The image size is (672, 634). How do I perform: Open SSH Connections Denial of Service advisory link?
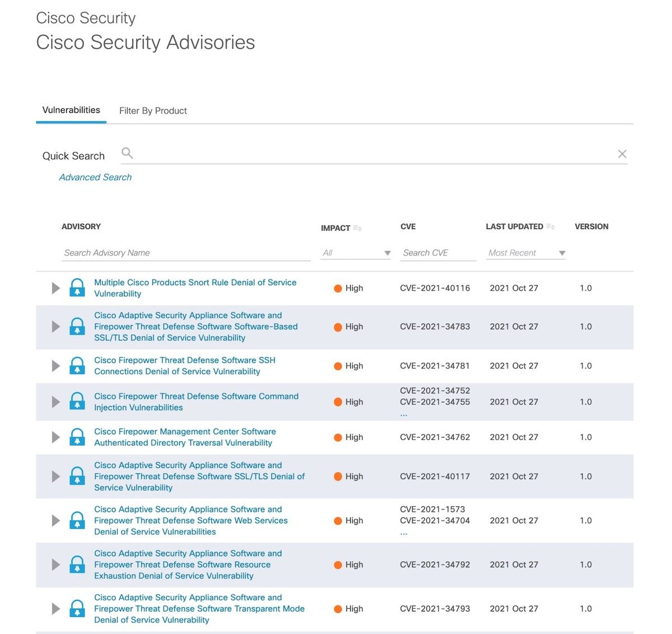click(185, 366)
